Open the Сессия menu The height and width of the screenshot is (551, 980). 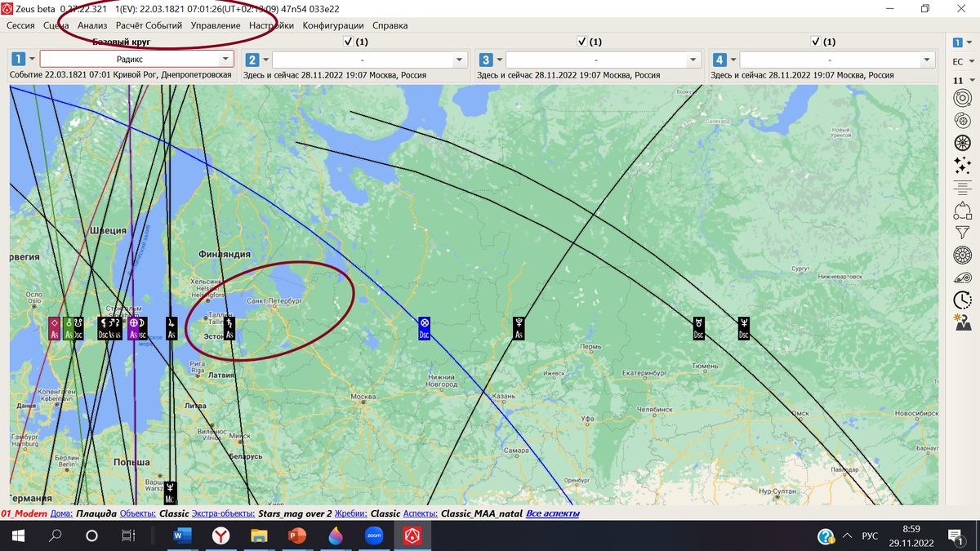pos(20,25)
